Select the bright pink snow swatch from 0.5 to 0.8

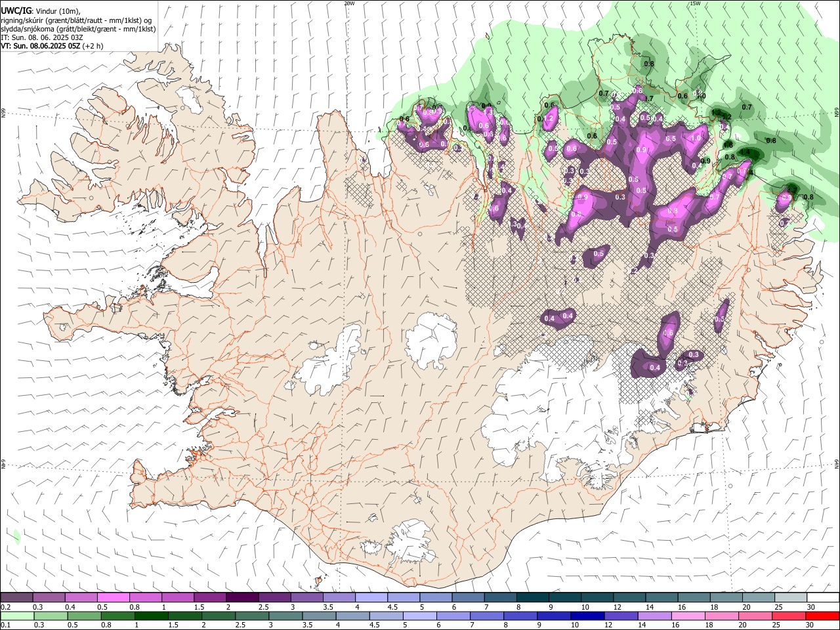(x=113, y=598)
